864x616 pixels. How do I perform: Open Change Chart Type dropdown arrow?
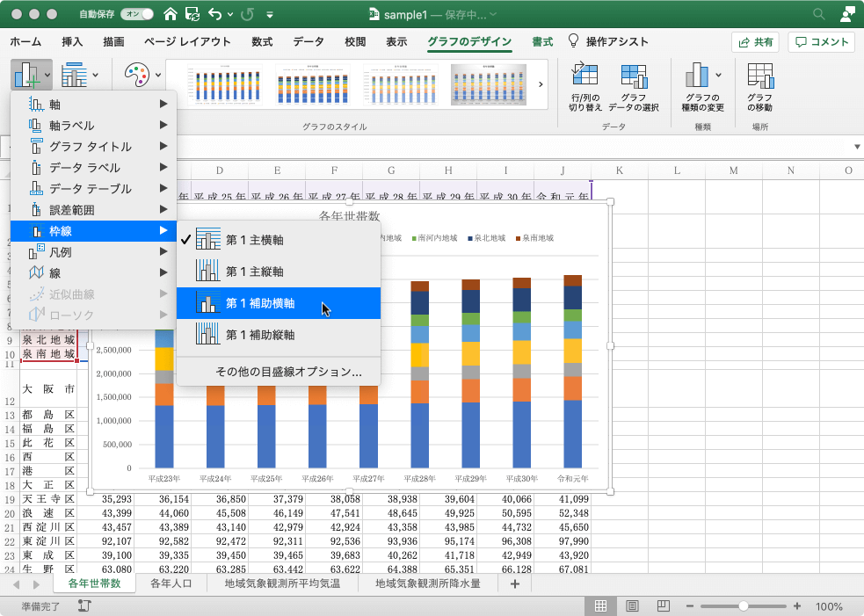718,75
